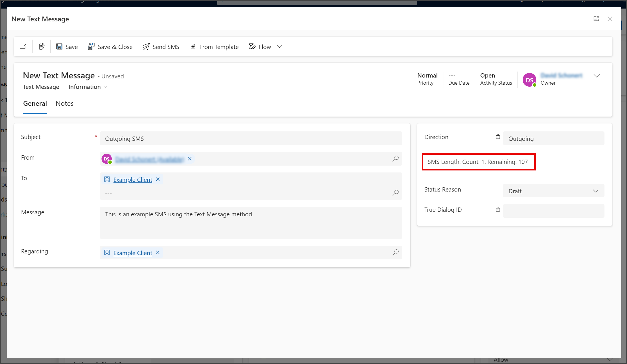Click the contact icon in the To field
This screenshot has width=627, height=364.
[x=107, y=179]
